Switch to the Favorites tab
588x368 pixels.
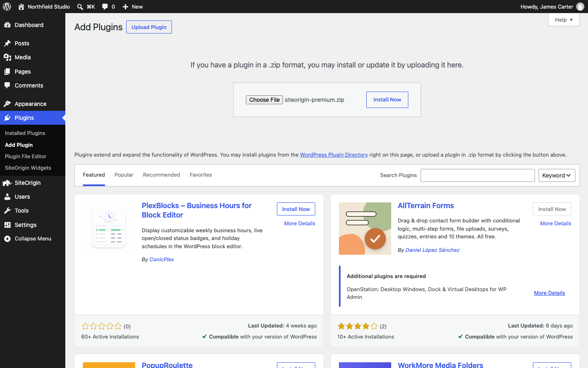201,175
